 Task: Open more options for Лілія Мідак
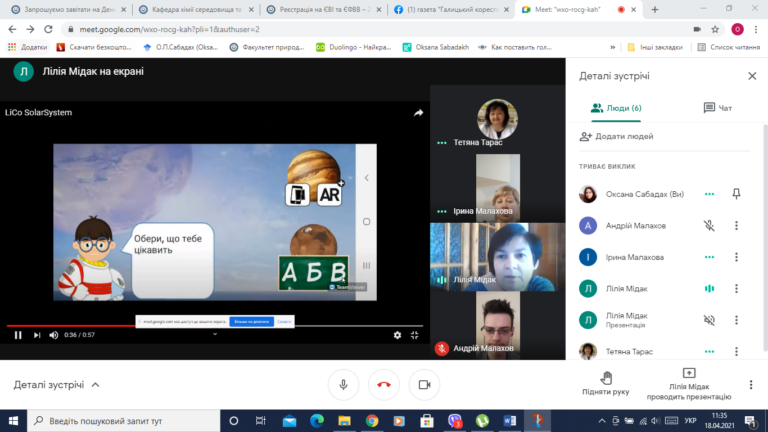pos(736,288)
